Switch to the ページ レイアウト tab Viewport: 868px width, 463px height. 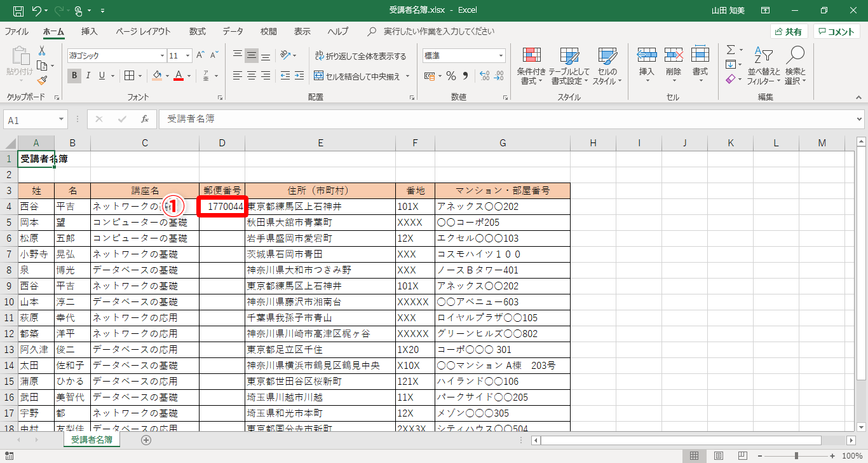(x=143, y=31)
